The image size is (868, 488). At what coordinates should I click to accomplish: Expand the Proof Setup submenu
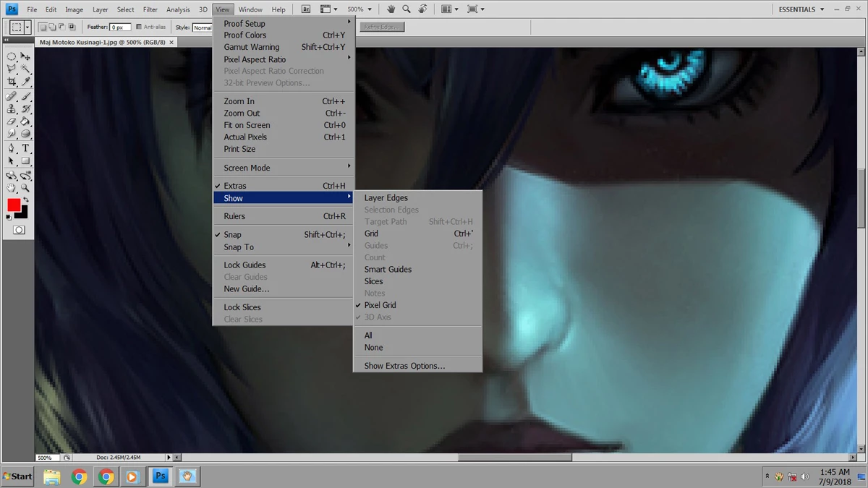click(284, 23)
